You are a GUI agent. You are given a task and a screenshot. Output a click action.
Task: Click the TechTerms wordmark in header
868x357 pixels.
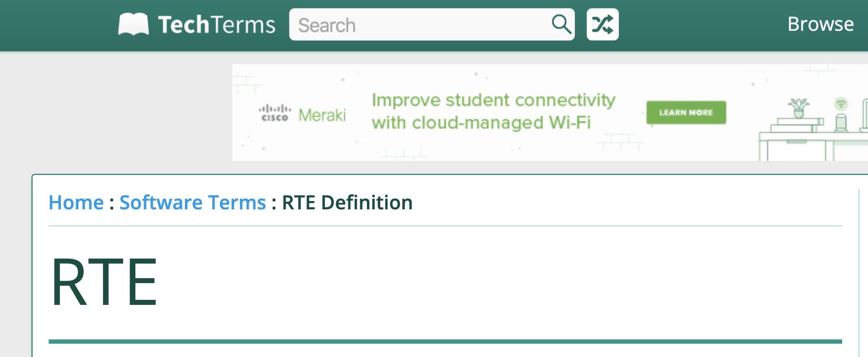coord(217,25)
